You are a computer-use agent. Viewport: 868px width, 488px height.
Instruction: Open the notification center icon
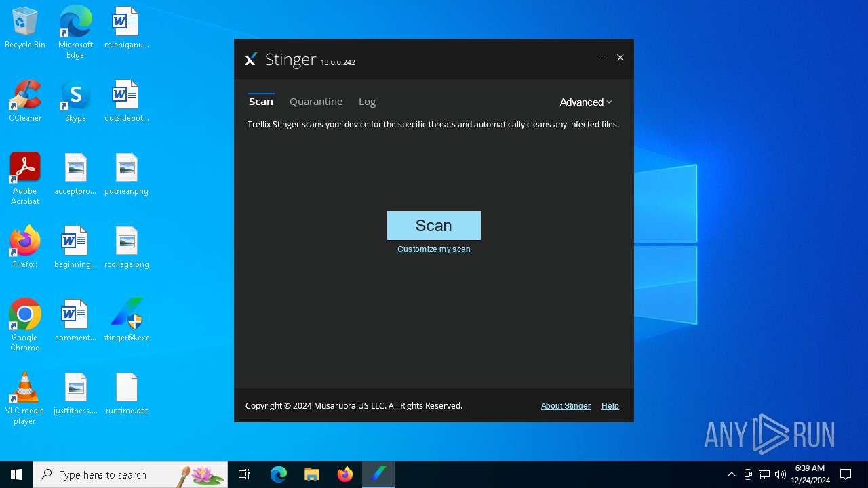click(846, 474)
